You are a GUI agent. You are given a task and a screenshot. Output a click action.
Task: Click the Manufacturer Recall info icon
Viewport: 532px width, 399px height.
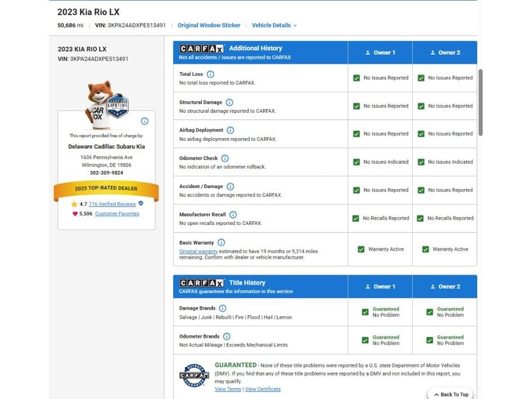click(233, 214)
